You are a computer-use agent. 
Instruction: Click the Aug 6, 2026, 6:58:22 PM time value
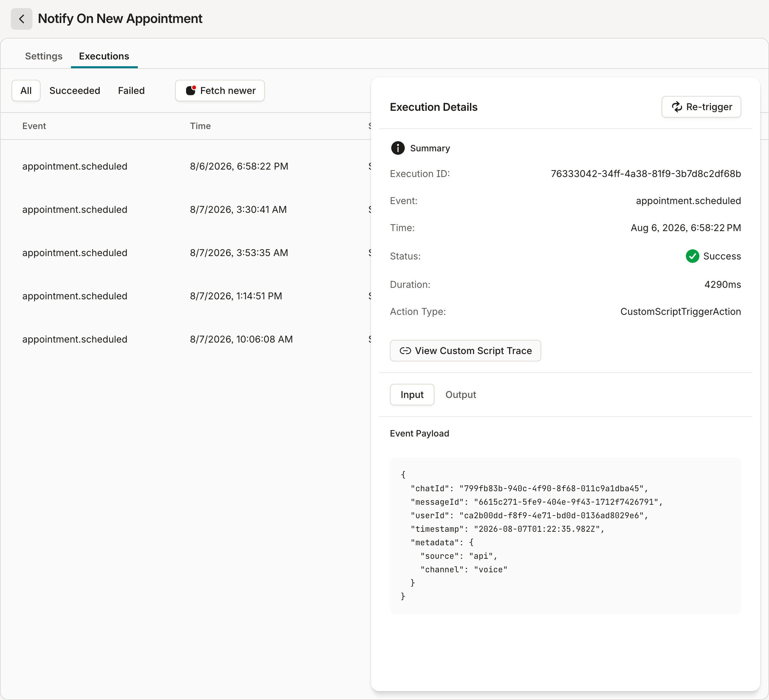click(686, 228)
